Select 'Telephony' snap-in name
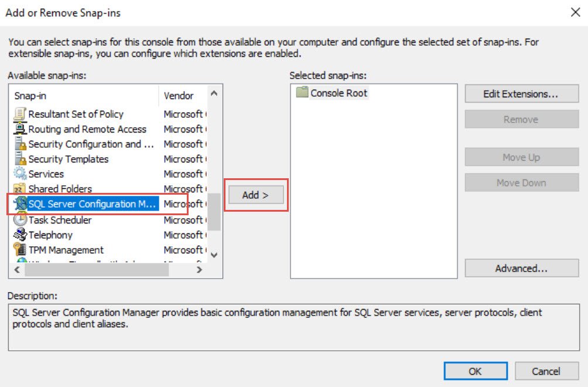The width and height of the screenshot is (588, 387). pyautogui.click(x=50, y=235)
